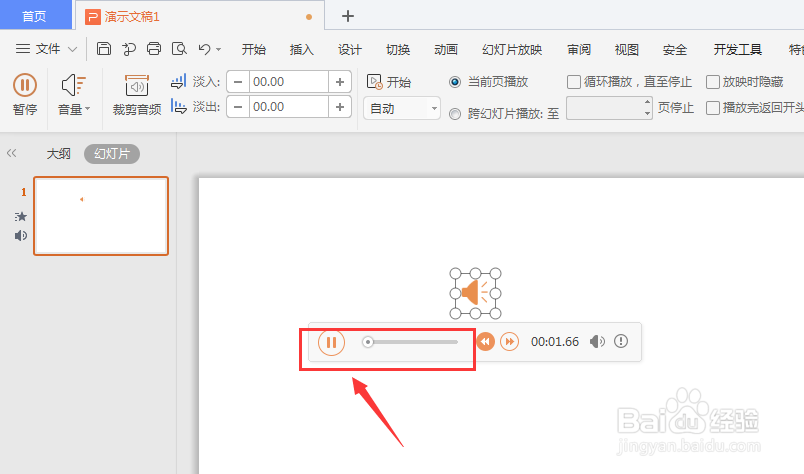
Task: Open the 插入 ribbon tab
Action: [302, 49]
